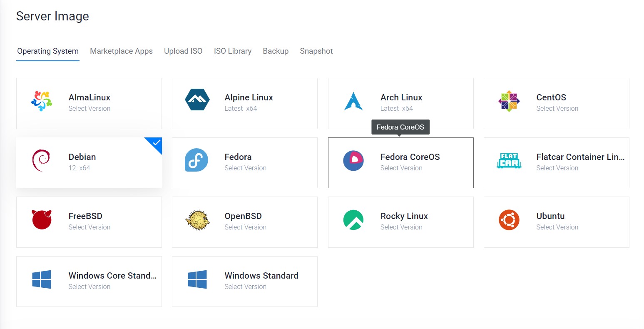Click the AlmaLinux logo icon

[42, 101]
